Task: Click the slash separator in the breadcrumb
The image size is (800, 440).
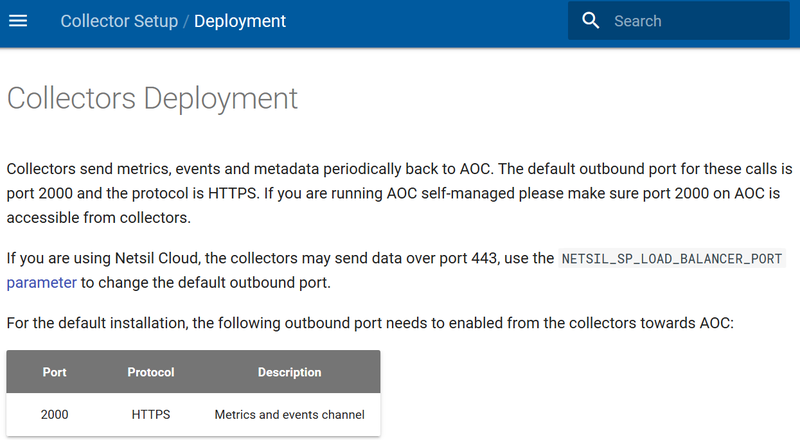Action: click(x=186, y=21)
